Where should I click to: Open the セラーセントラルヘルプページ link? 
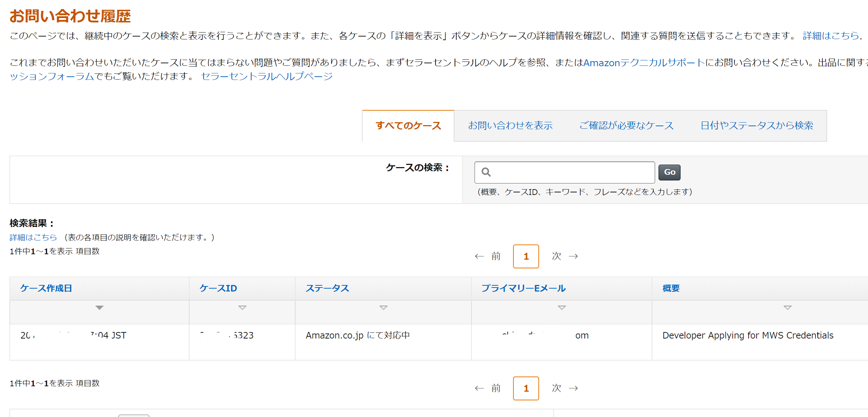267,76
